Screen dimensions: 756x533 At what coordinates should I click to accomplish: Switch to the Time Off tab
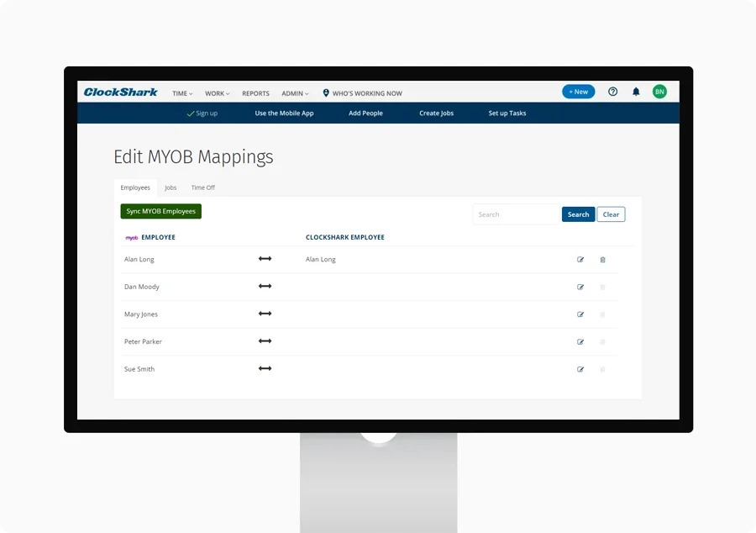203,187
